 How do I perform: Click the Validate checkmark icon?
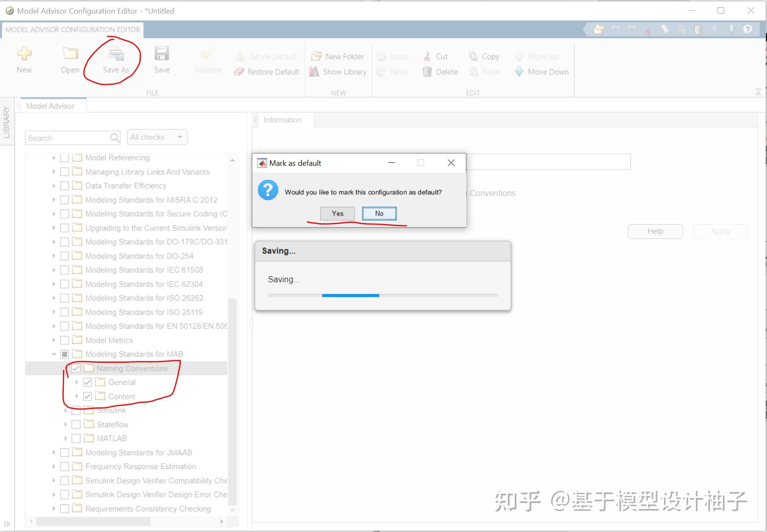click(x=208, y=53)
